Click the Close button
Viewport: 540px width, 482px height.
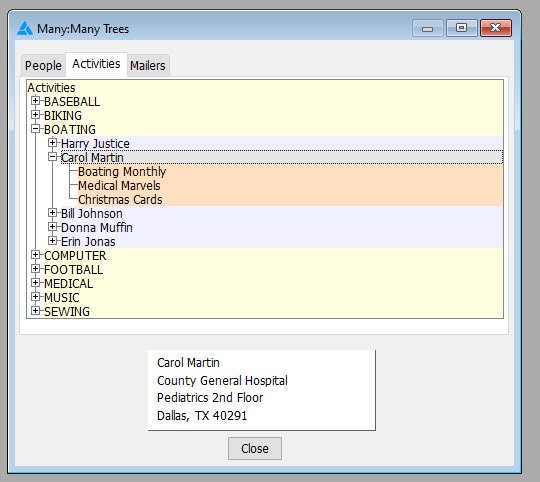click(x=255, y=449)
